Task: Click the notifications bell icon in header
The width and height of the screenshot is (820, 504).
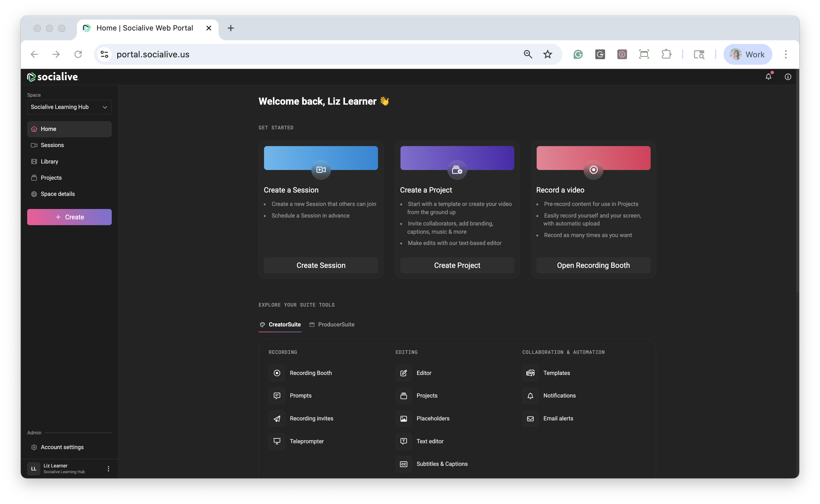Action: pos(768,77)
